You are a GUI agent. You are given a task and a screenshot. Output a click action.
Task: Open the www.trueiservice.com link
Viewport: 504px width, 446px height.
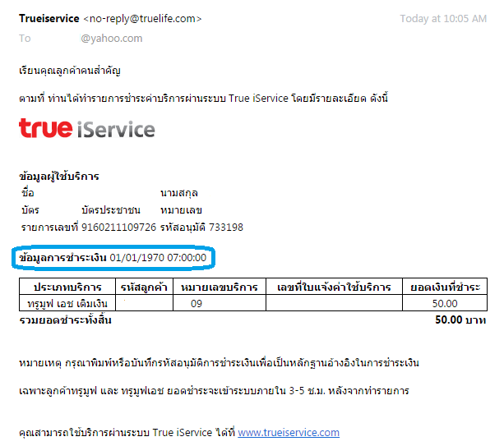click(x=289, y=433)
